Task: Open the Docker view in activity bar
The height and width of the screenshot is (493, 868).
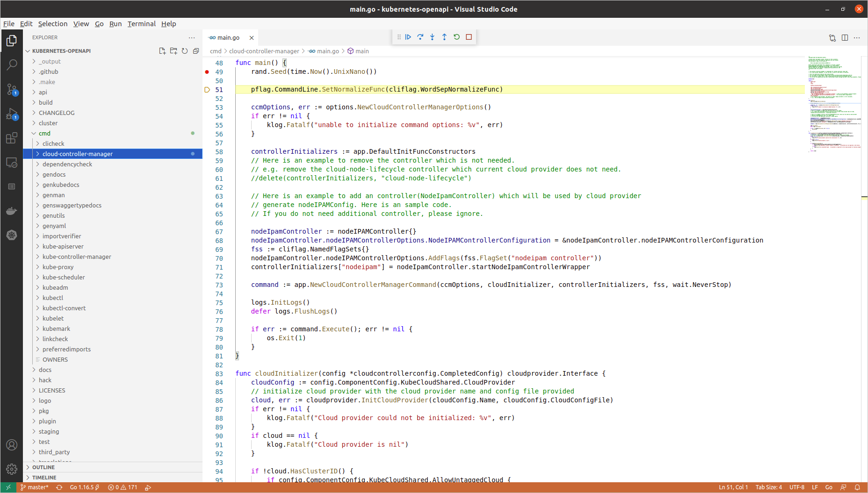Action: (12, 211)
